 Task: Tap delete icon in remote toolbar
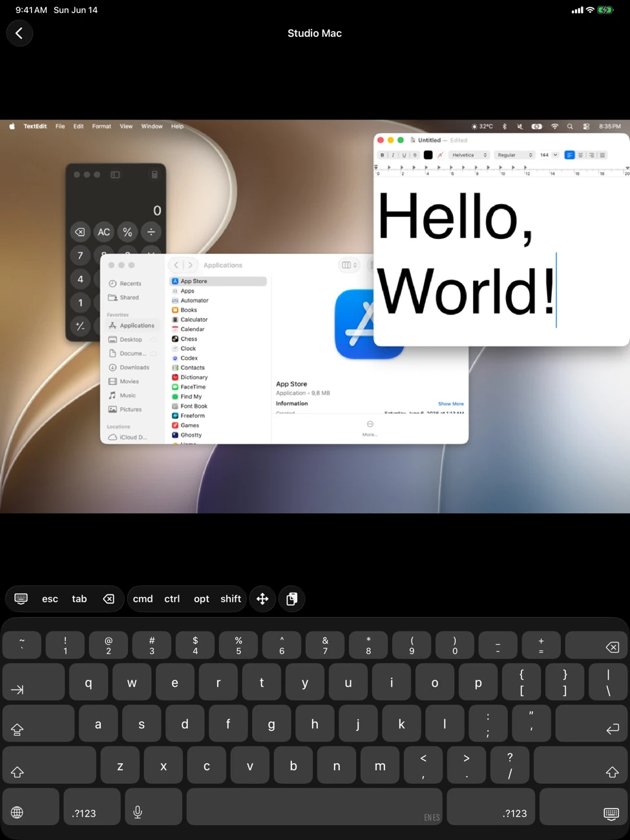point(109,599)
